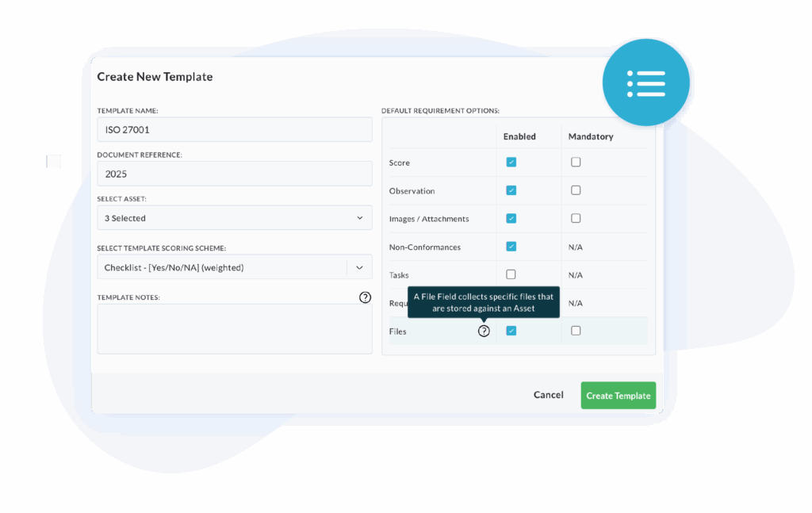
Task: Enable the Tasks checkbox
Action: coord(511,274)
